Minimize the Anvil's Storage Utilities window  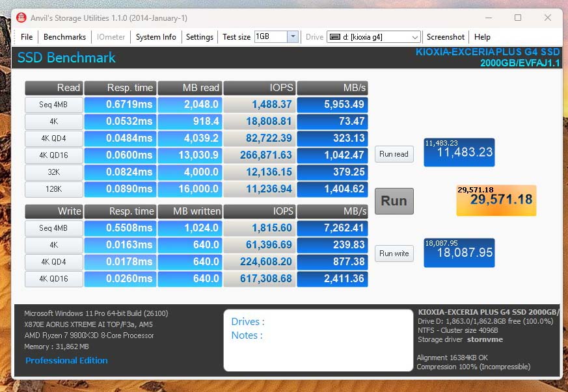point(489,18)
